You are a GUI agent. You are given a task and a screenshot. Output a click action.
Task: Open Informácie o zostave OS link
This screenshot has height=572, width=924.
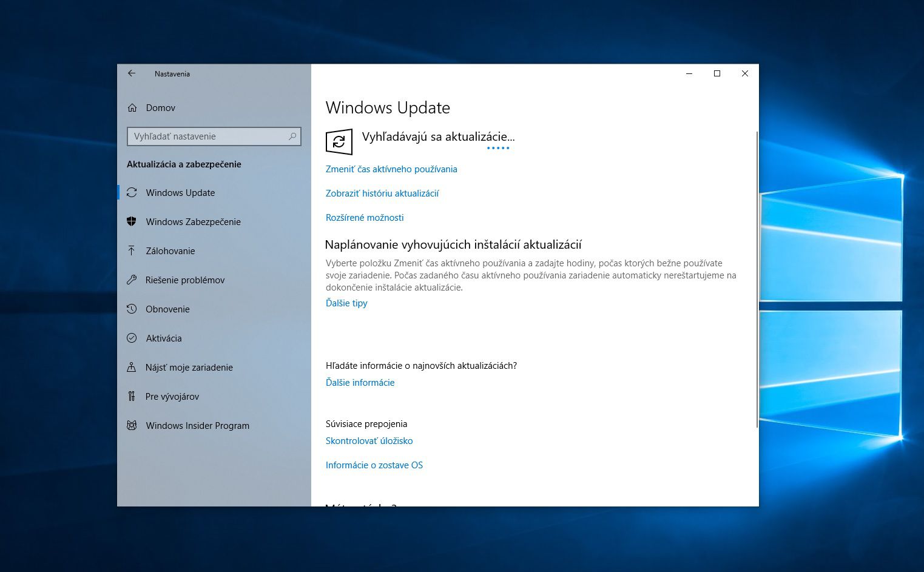[374, 465]
